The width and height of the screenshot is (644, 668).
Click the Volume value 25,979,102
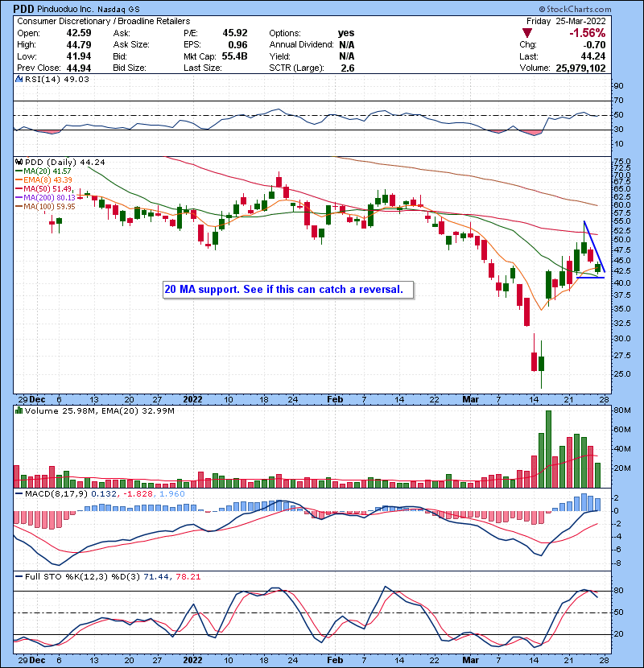point(580,68)
